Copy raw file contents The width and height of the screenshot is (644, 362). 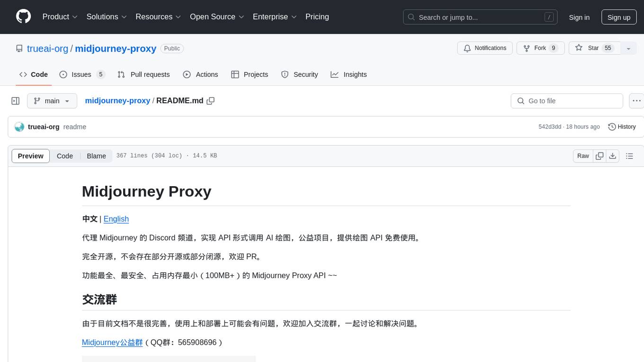coord(599,156)
